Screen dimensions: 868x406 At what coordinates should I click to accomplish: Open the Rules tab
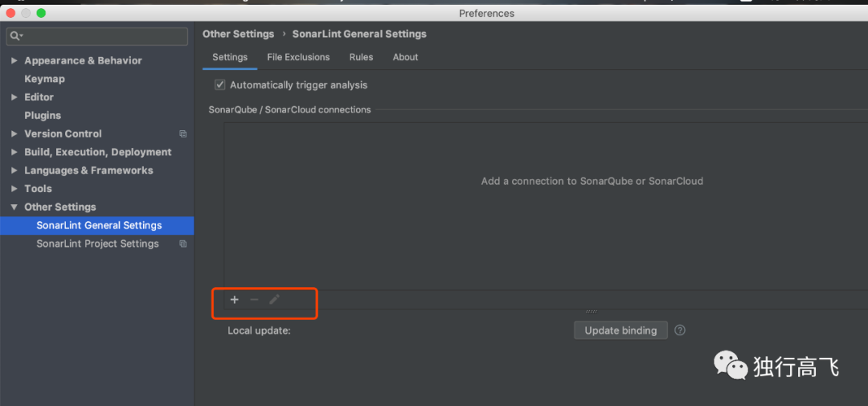pyautogui.click(x=361, y=57)
